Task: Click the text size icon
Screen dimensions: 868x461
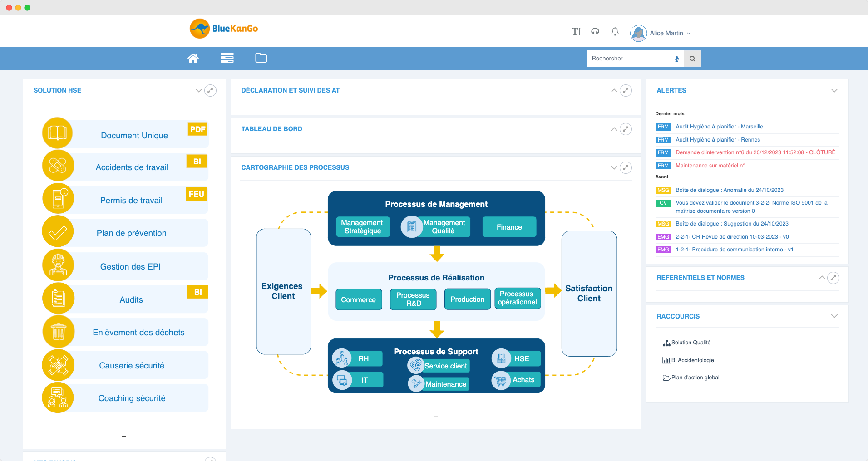Action: tap(576, 31)
